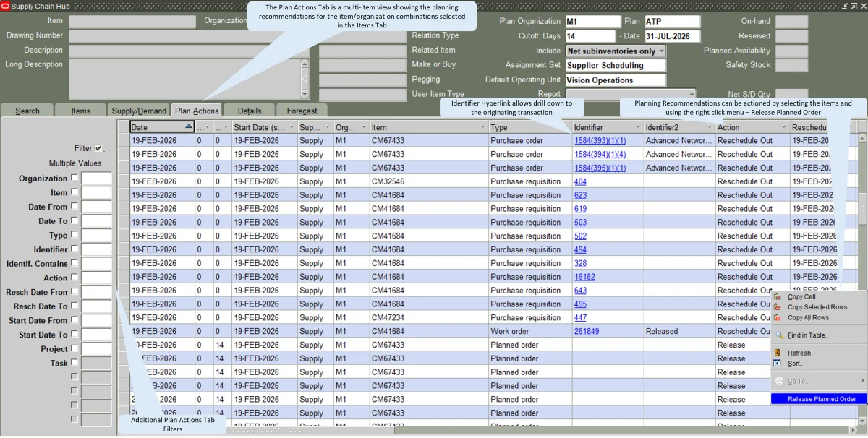
Task: Enable the Date To filter checkbox
Action: pyautogui.click(x=75, y=221)
